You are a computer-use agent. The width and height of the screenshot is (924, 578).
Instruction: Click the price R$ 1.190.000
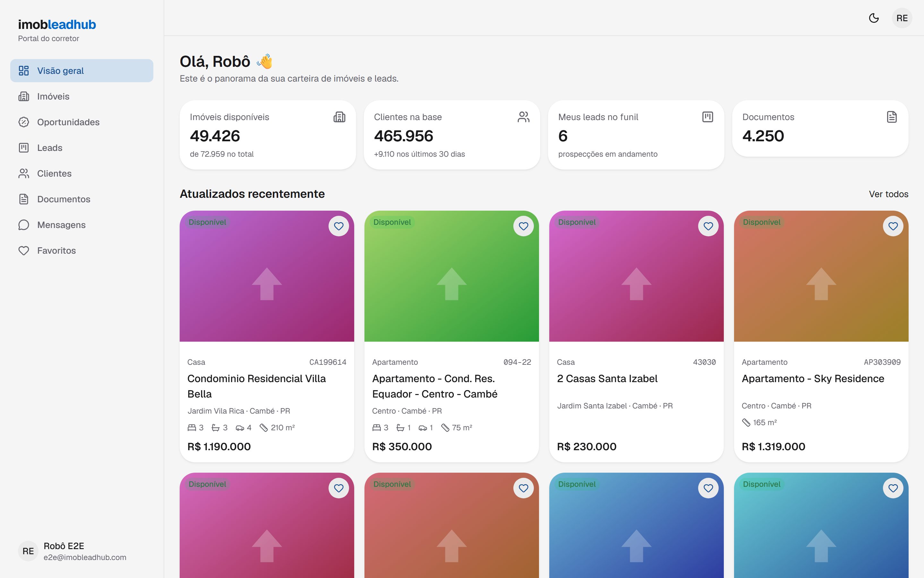(x=219, y=446)
